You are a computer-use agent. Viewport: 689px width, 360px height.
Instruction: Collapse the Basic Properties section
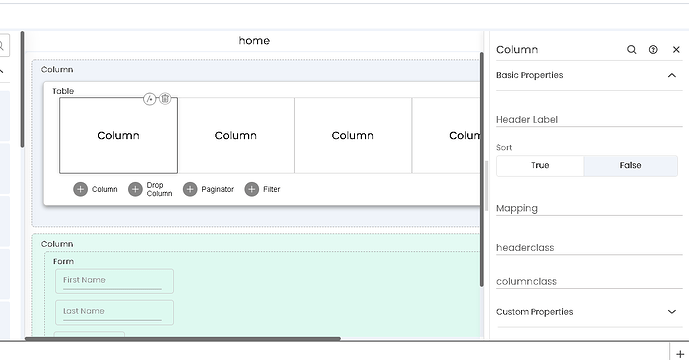click(672, 75)
